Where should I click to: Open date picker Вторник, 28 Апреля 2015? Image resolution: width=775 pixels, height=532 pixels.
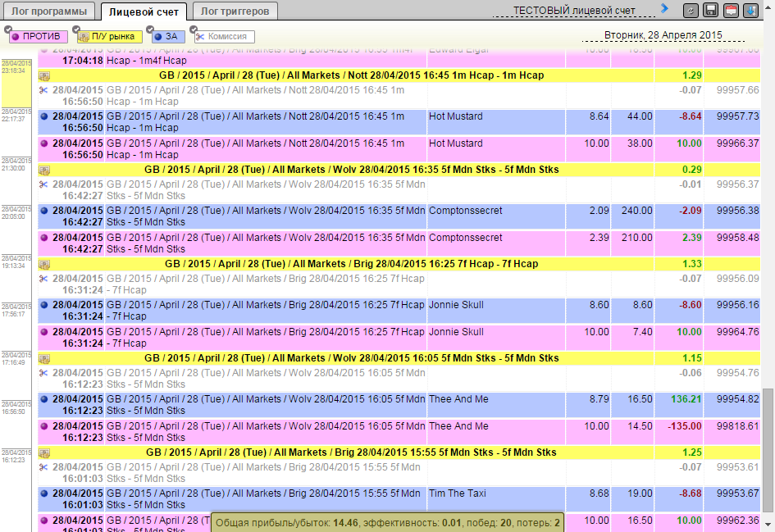coord(663,35)
